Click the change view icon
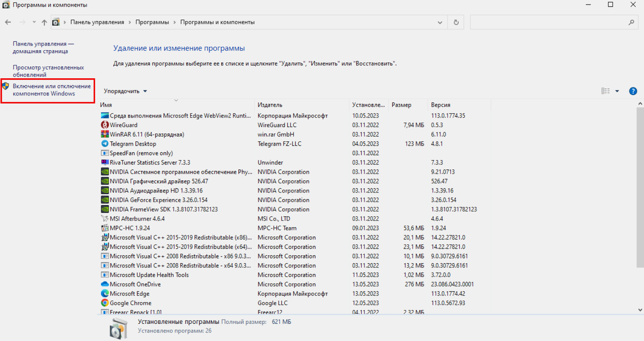Screen dimensions: 644x341 coord(605,91)
